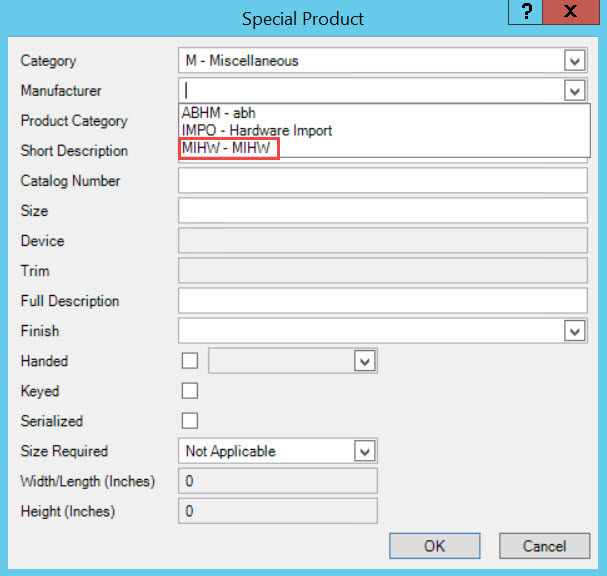Open the Category dropdown arrow

pos(574,61)
